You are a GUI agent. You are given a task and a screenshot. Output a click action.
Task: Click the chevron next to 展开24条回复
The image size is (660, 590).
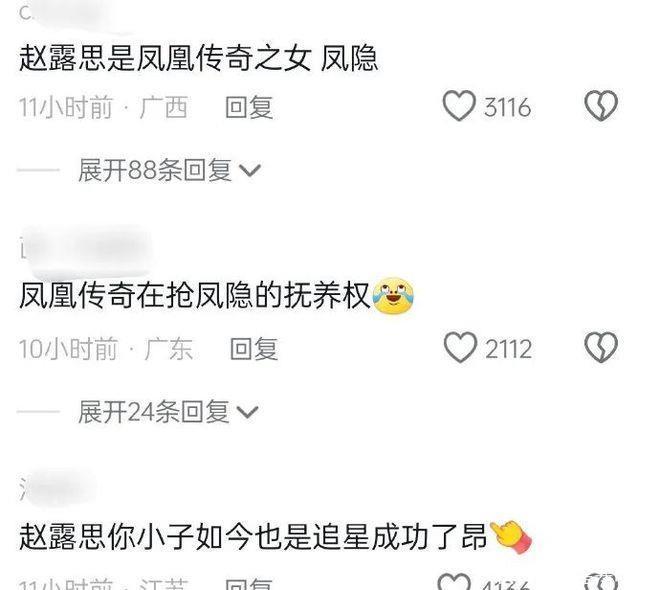[x=248, y=412]
